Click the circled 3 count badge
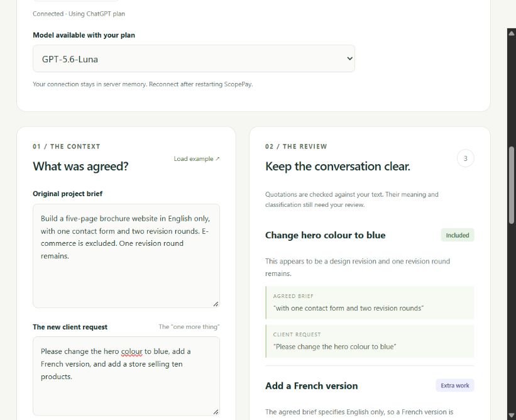 465,158
